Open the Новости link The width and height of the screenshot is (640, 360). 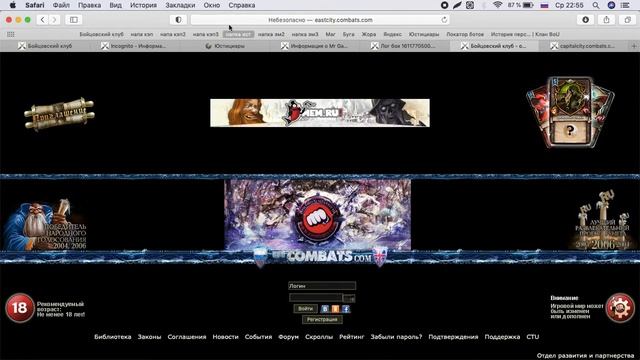point(225,337)
